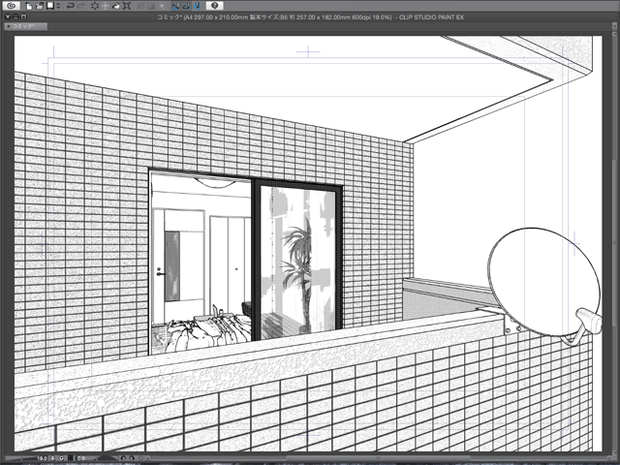Viewport: 620px width, 465px height.
Task: Save the document with the Save icon
Action: click(x=50, y=6)
